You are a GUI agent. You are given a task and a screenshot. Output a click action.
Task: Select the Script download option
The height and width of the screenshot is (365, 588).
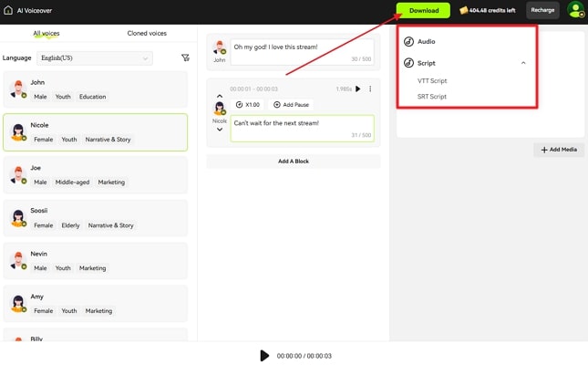[x=427, y=63]
